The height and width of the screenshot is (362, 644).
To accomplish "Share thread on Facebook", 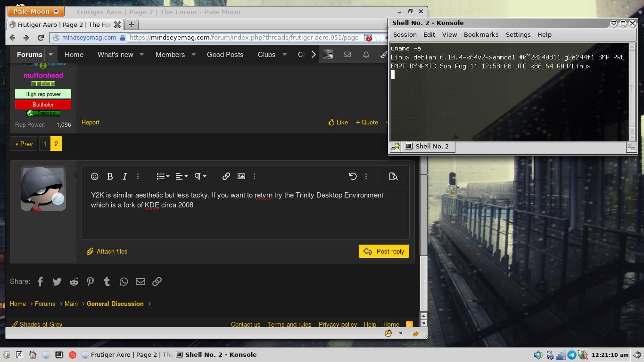I will (40, 281).
